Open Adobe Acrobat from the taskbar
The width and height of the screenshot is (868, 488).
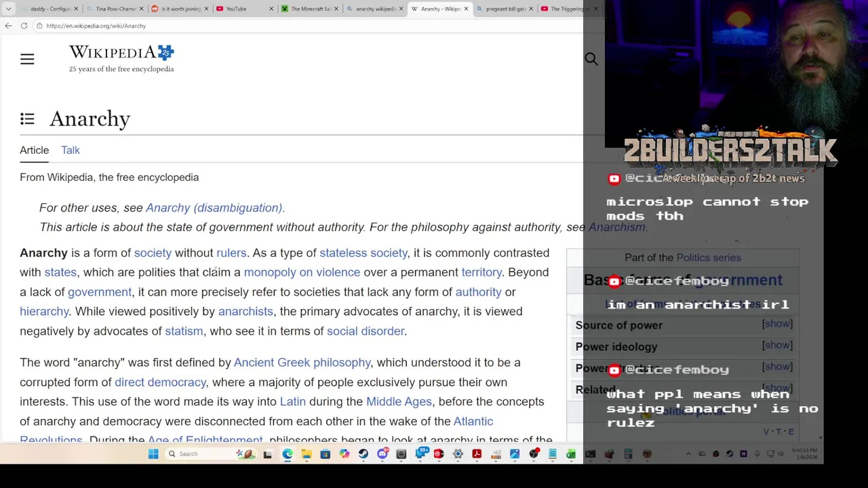[477, 454]
